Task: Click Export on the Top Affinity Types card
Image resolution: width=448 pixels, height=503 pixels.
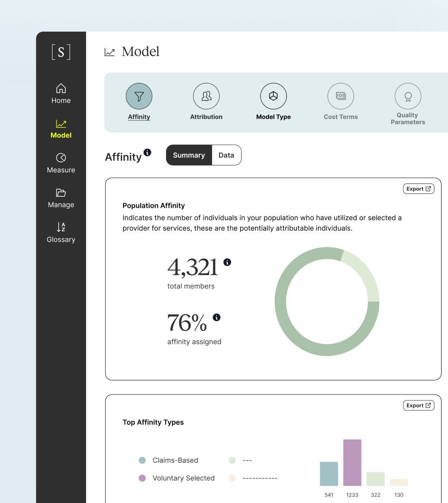Action: [418, 405]
